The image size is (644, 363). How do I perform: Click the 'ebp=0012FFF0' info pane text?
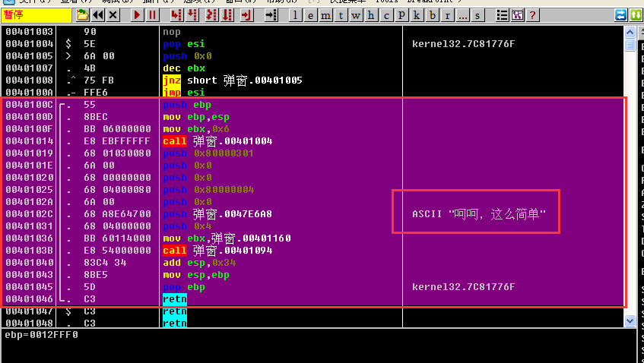click(42, 335)
